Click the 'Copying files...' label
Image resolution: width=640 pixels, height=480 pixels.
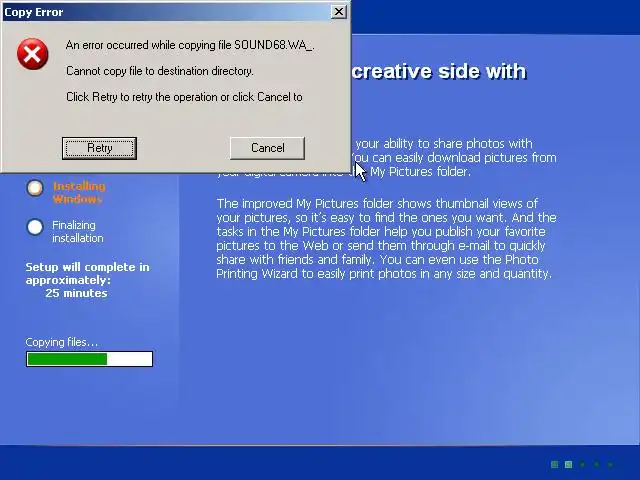62,342
